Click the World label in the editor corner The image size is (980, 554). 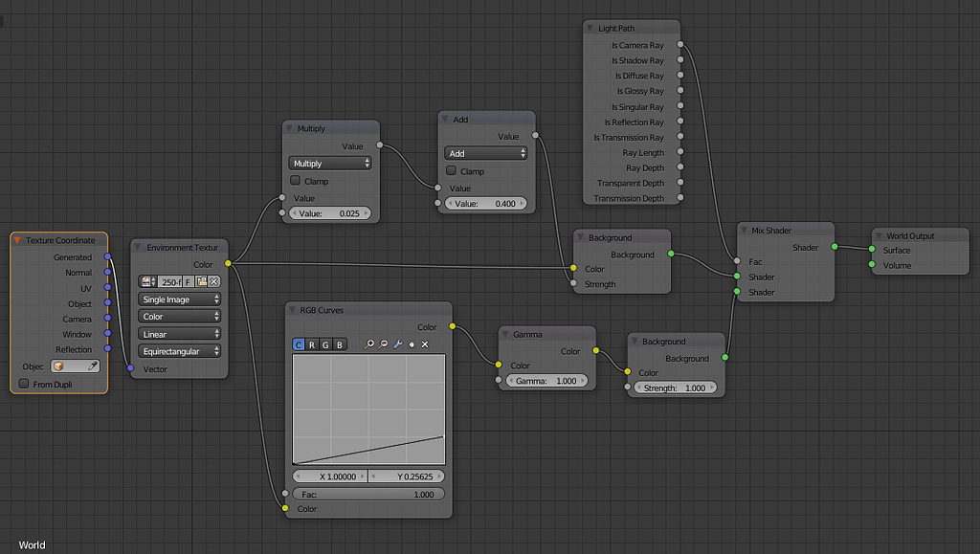point(32,544)
